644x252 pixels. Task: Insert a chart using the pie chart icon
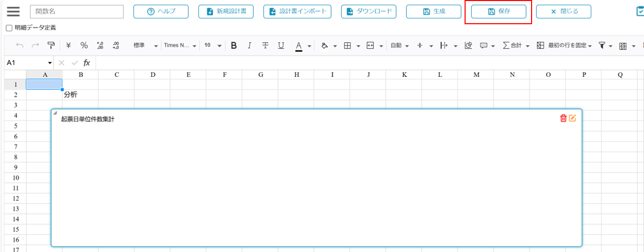[468, 45]
